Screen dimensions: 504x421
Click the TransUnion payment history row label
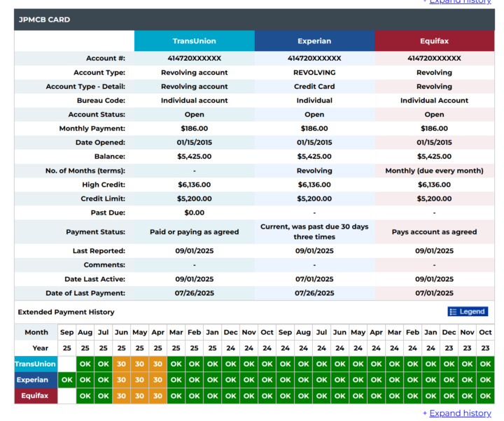[x=36, y=364]
